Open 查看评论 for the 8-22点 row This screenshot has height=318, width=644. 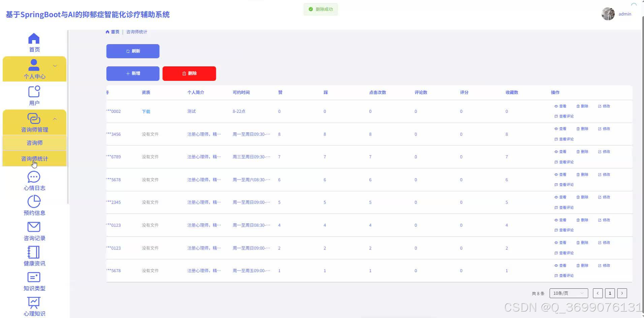pyautogui.click(x=564, y=116)
